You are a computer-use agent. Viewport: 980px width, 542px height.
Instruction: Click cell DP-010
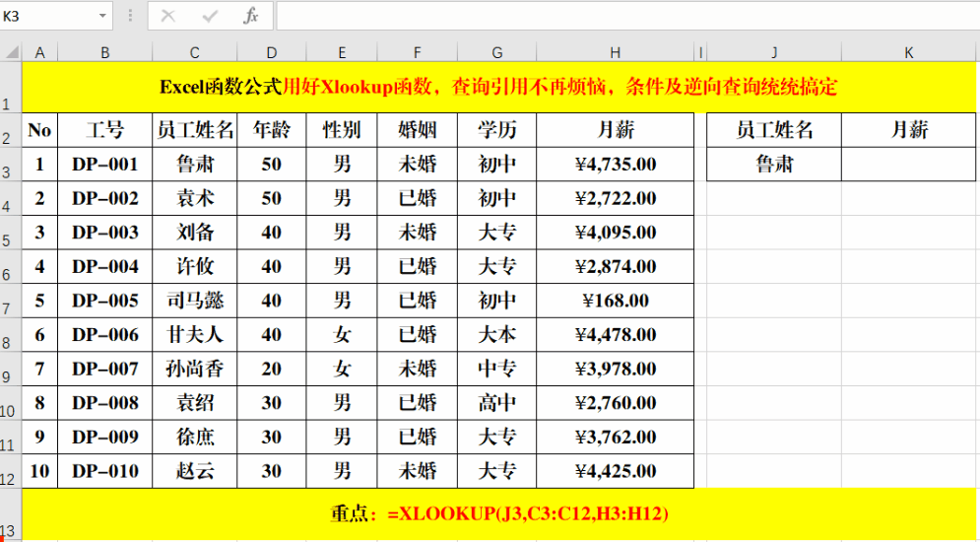[105, 471]
